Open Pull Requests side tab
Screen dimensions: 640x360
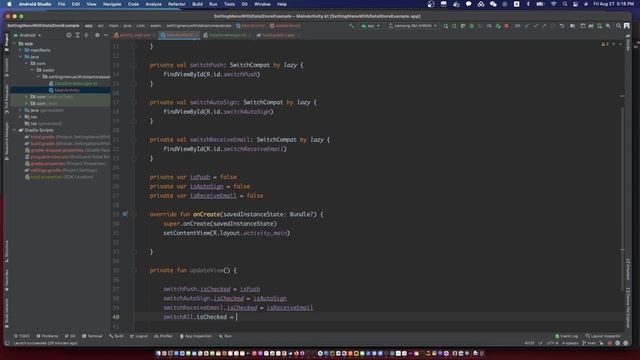7,99
